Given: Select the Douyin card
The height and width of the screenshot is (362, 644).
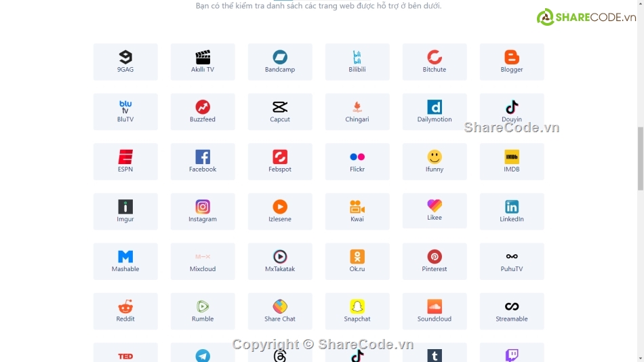Looking at the screenshot, I should pyautogui.click(x=511, y=112).
